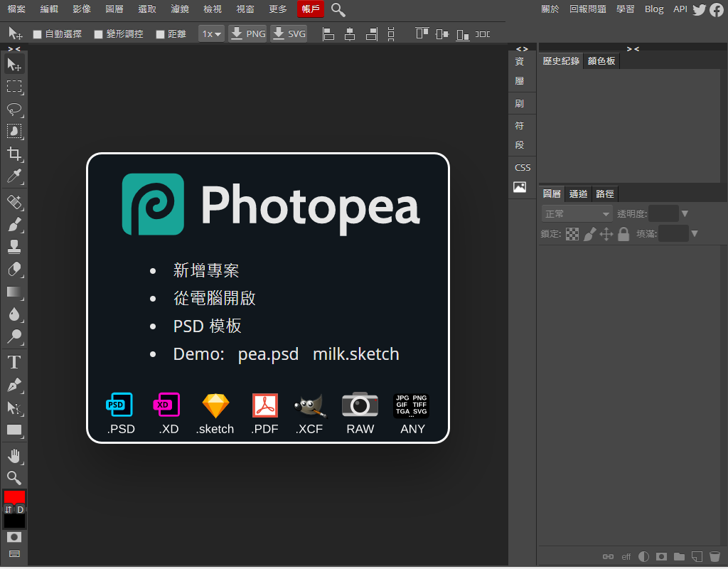
Task: Click 從電腦開啟 link
Action: click(x=215, y=298)
